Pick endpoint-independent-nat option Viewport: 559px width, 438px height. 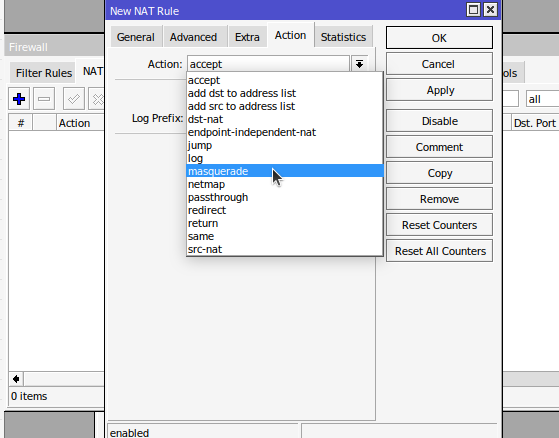(x=285, y=132)
